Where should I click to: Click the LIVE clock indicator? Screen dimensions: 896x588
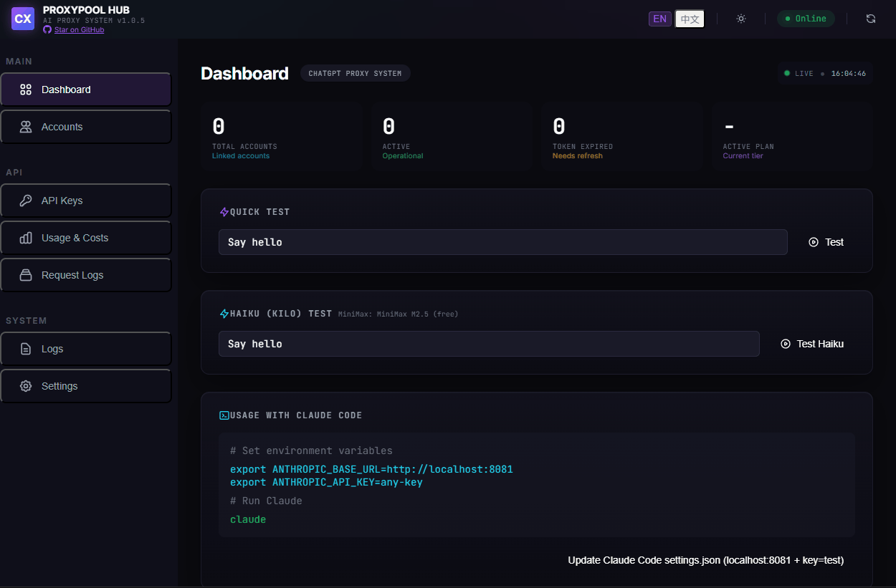[825, 73]
